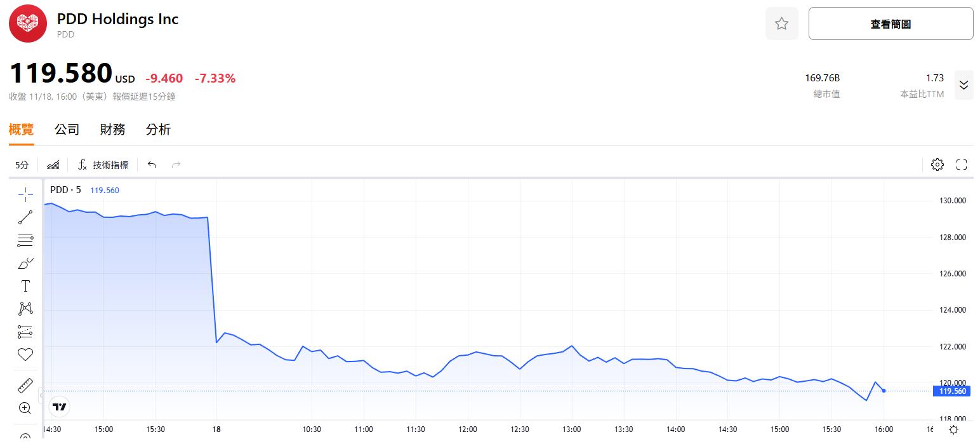The width and height of the screenshot is (980, 446).
Task: Toggle fullscreen chart mode
Action: click(x=961, y=165)
